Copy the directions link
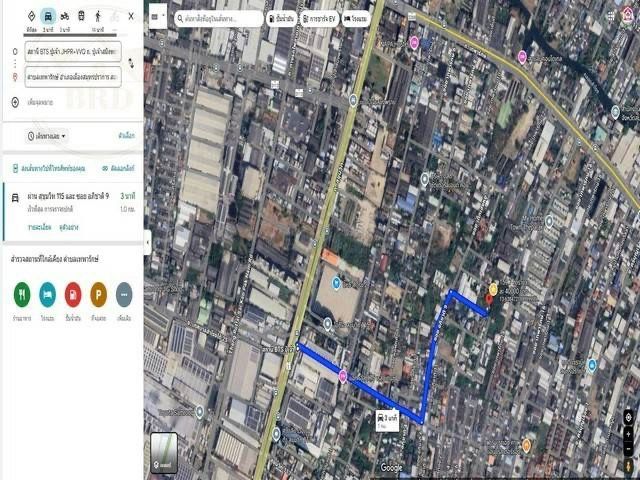The image size is (640, 480). coord(120,168)
